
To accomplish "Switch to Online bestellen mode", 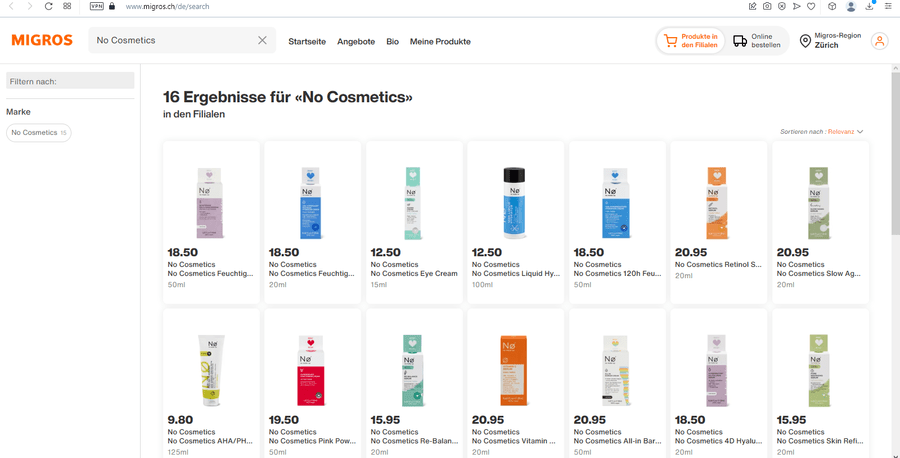I will (757, 41).
